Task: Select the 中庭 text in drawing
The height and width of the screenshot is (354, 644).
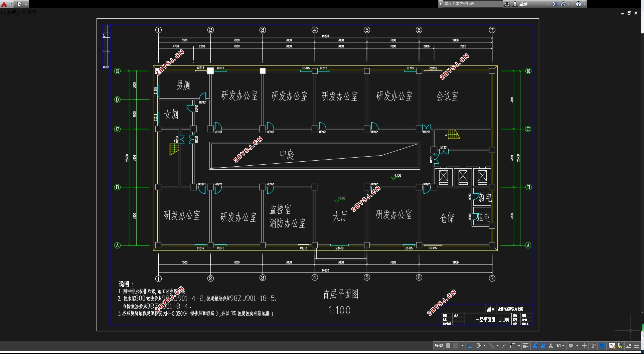Action: pos(287,154)
